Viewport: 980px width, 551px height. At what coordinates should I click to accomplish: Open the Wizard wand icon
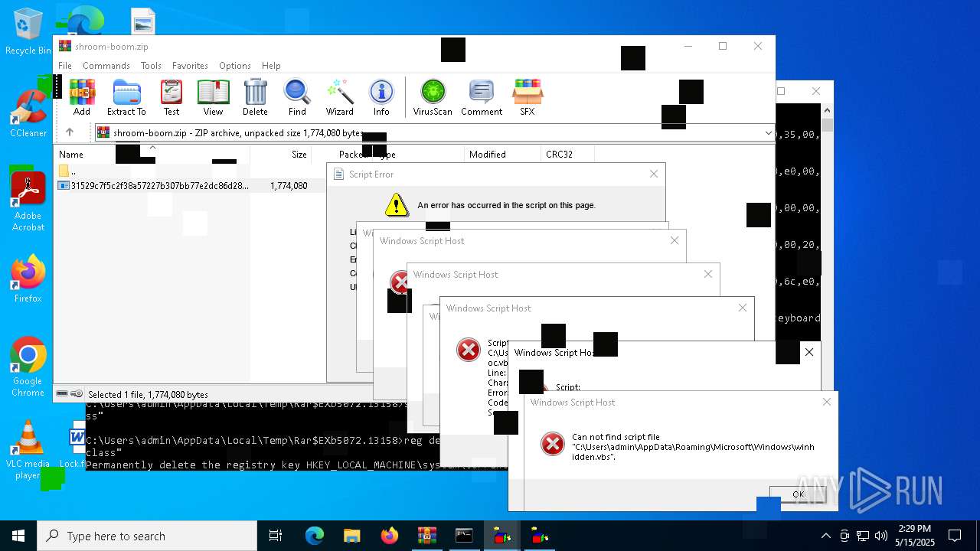[x=339, y=97]
